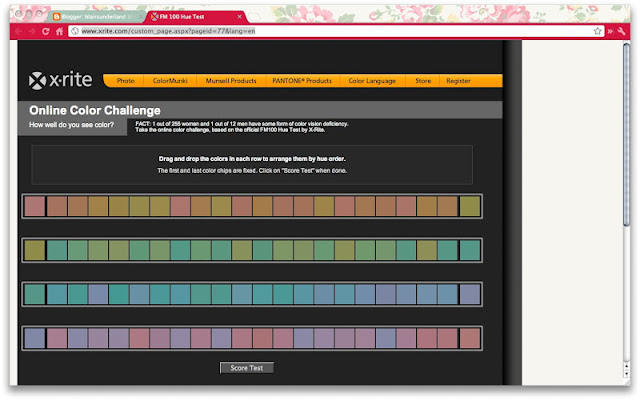Open the PANTONE Products menu
The height and width of the screenshot is (400, 640).
[302, 81]
